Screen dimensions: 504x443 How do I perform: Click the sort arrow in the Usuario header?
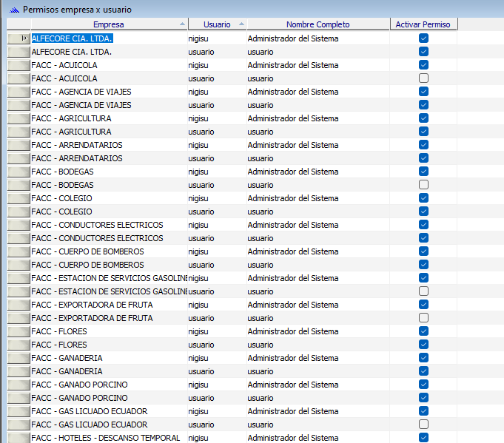pos(242,24)
